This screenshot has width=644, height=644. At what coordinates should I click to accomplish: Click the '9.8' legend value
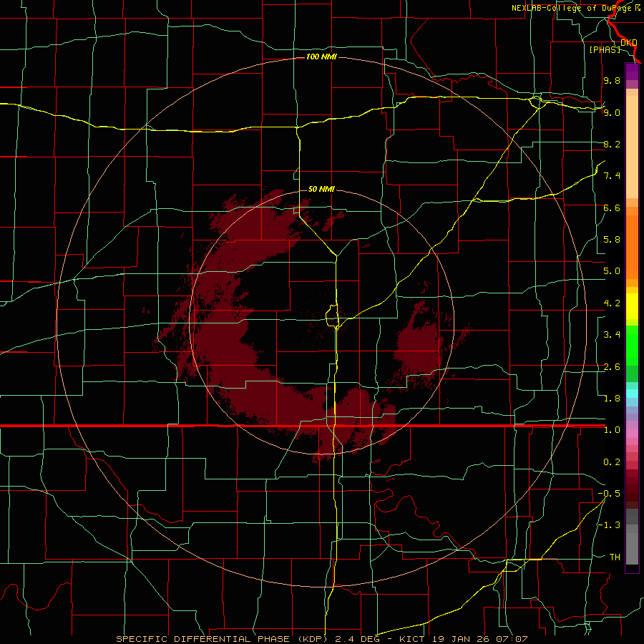click(x=612, y=80)
